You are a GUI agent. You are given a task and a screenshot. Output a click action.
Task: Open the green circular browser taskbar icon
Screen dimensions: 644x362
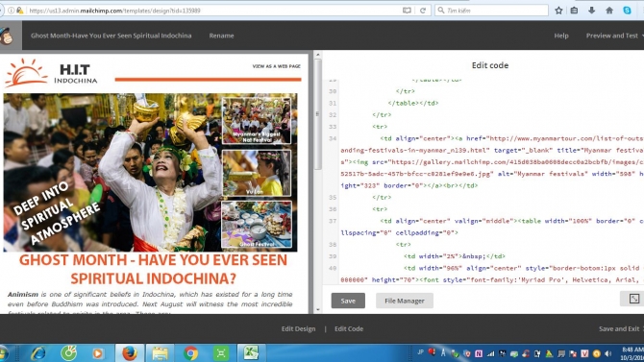[68, 353]
